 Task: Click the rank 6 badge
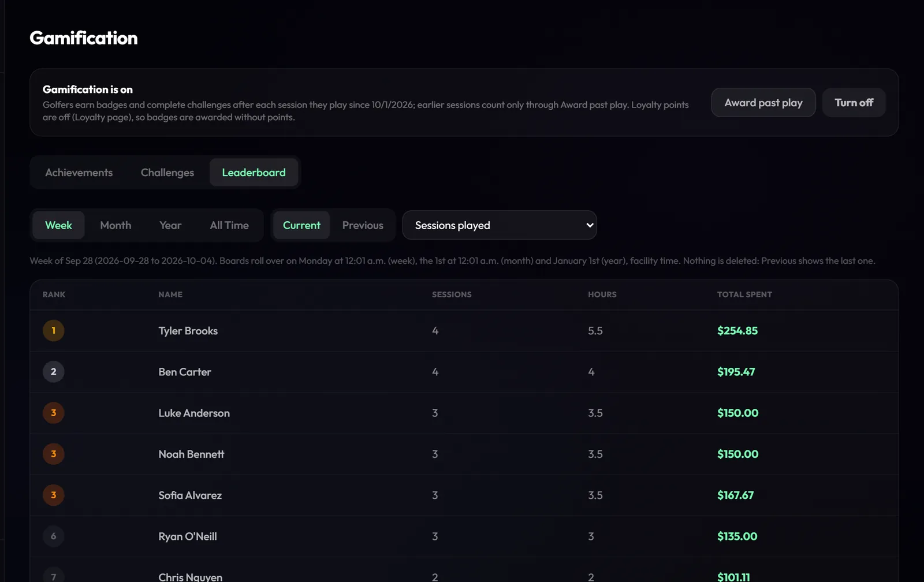click(54, 536)
